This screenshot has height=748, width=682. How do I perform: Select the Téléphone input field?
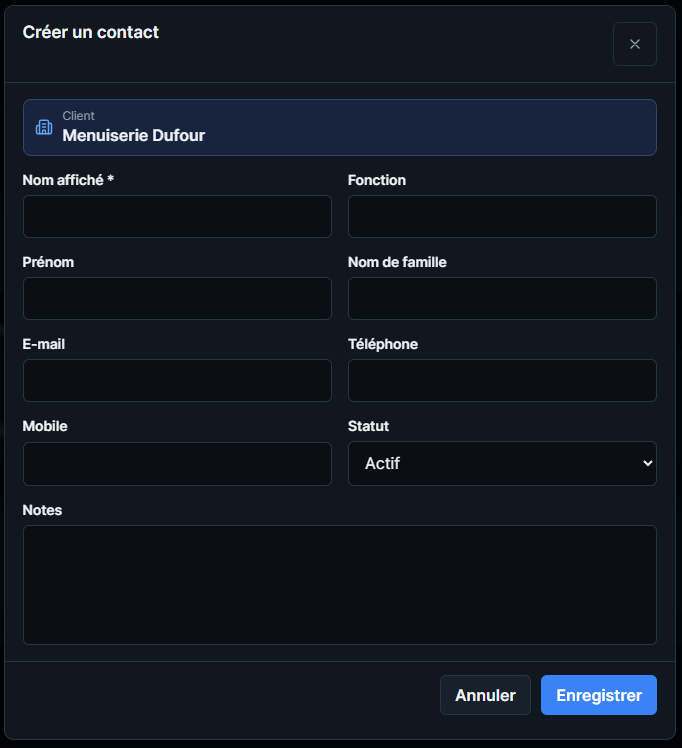502,381
